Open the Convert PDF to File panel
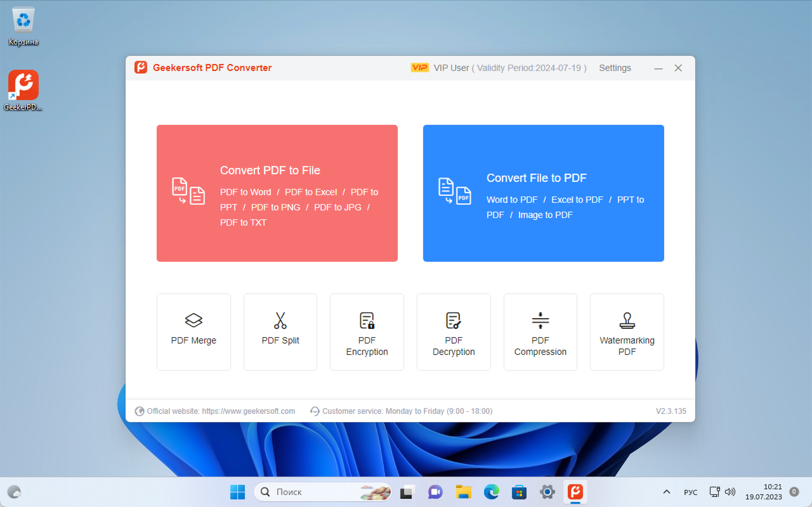The height and width of the screenshot is (507, 812). tap(277, 193)
